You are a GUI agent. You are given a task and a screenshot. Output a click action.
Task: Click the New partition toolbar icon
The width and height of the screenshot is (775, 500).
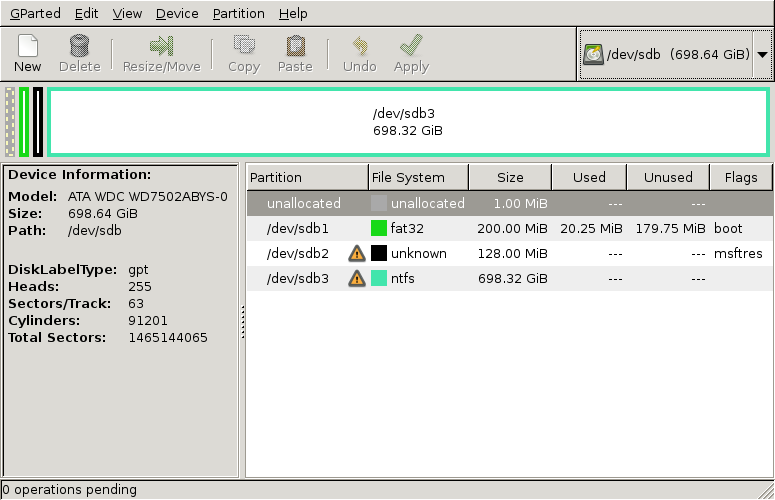click(28, 45)
